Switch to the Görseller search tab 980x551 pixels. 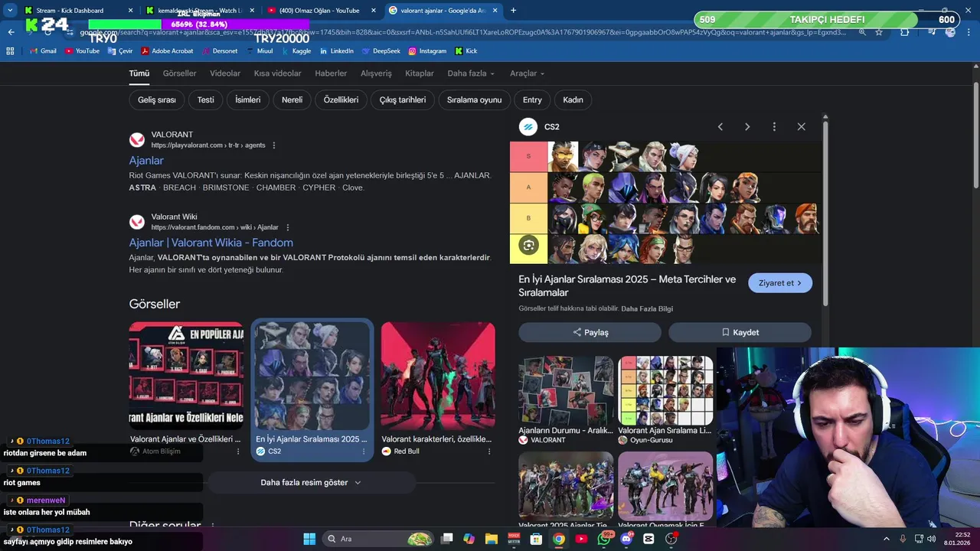point(180,73)
